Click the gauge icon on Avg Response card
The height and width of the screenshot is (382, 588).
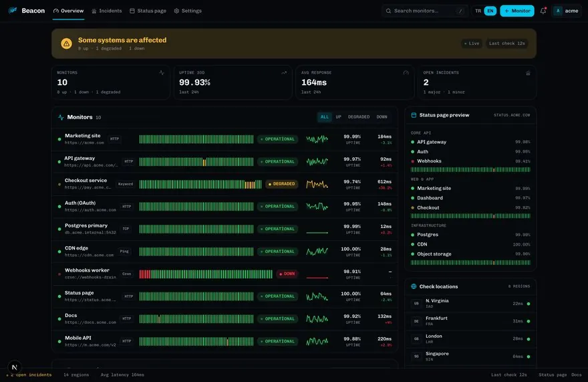pyautogui.click(x=406, y=73)
